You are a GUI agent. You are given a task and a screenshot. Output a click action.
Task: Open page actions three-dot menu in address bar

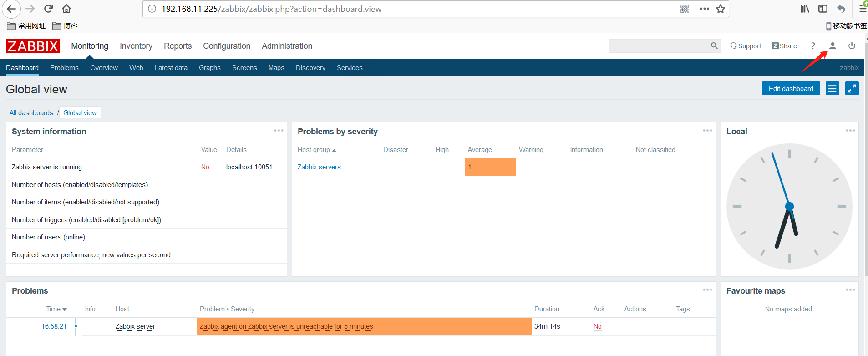coord(705,9)
